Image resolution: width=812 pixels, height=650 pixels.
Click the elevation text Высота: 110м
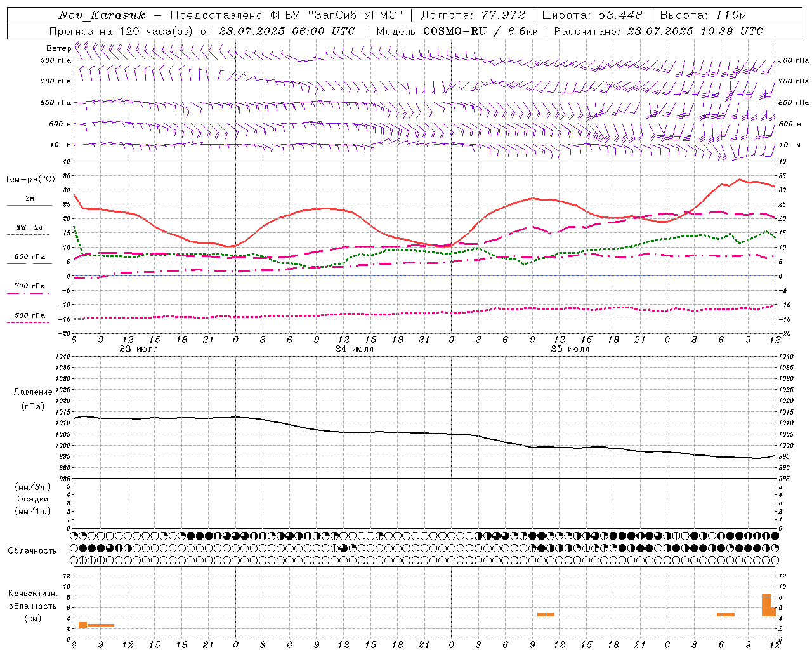pos(703,15)
